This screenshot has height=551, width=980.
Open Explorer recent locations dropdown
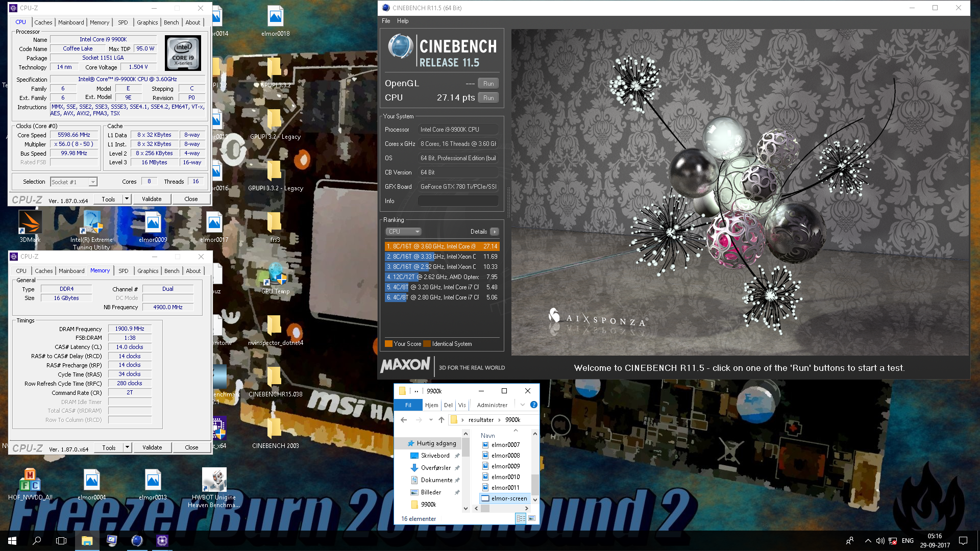click(x=431, y=420)
